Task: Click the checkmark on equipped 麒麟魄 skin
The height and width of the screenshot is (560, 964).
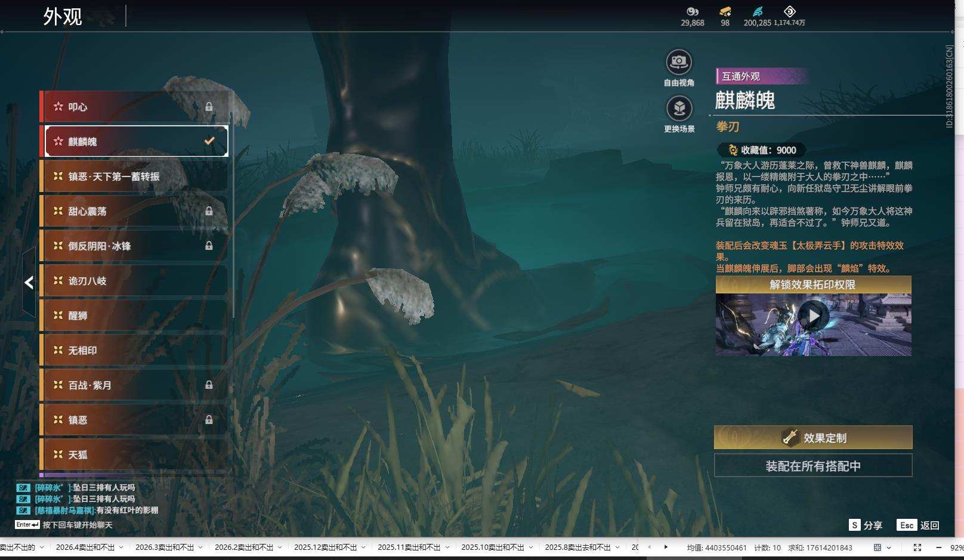Action: pyautogui.click(x=209, y=141)
